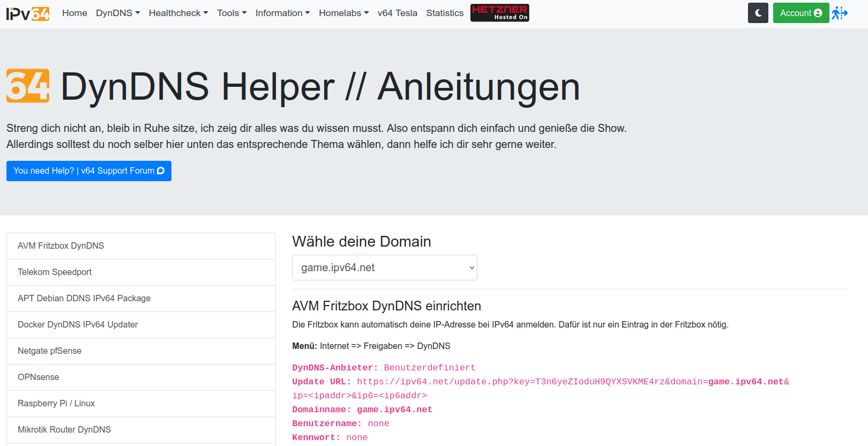Toggle dark mode moon button

click(x=758, y=13)
